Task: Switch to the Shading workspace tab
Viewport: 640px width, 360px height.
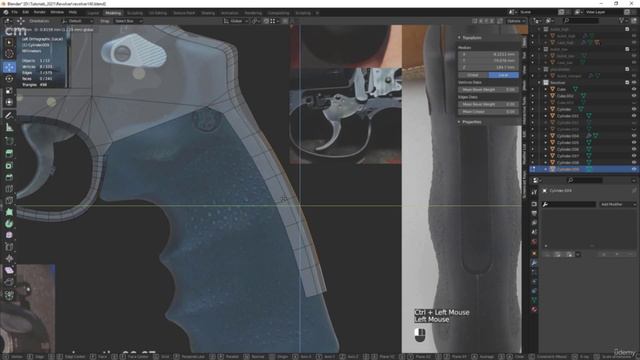Action: pos(208,13)
